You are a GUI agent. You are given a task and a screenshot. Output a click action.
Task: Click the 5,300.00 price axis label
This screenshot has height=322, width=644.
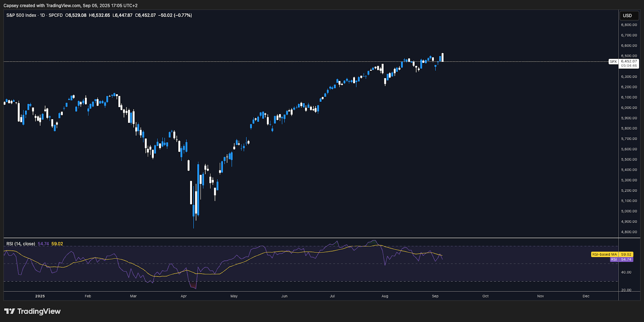(629, 180)
